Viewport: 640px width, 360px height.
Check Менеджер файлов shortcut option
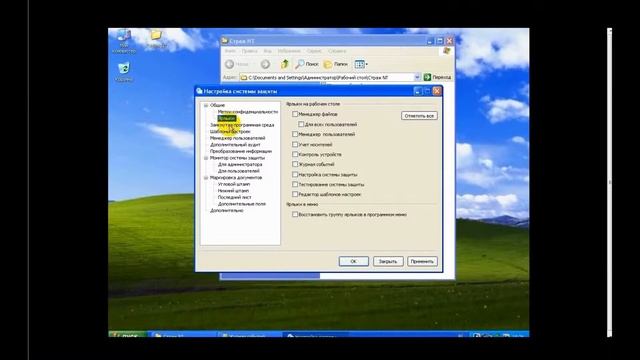[x=295, y=114]
